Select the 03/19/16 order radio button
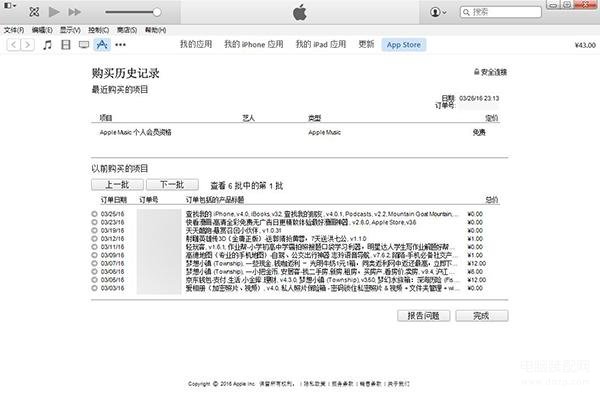 click(x=94, y=230)
